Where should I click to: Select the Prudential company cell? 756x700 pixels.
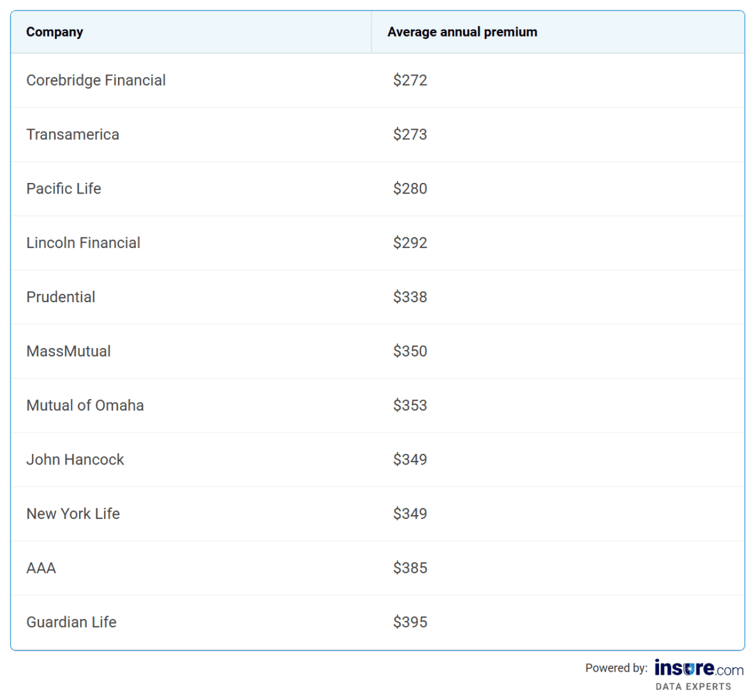tap(61, 297)
